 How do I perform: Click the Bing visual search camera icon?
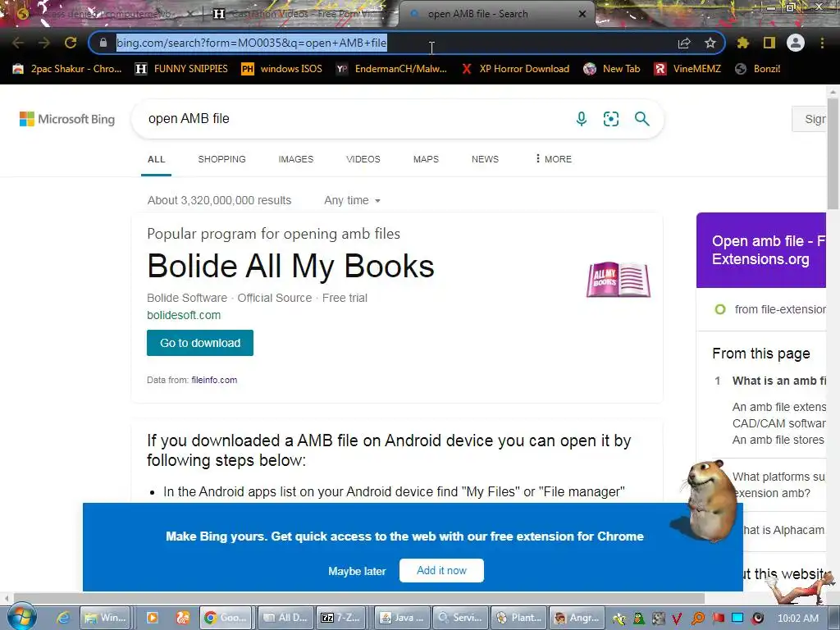point(610,119)
